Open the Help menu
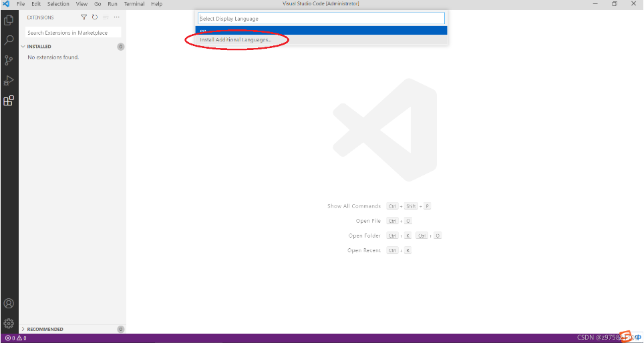The image size is (644, 343). [x=156, y=4]
